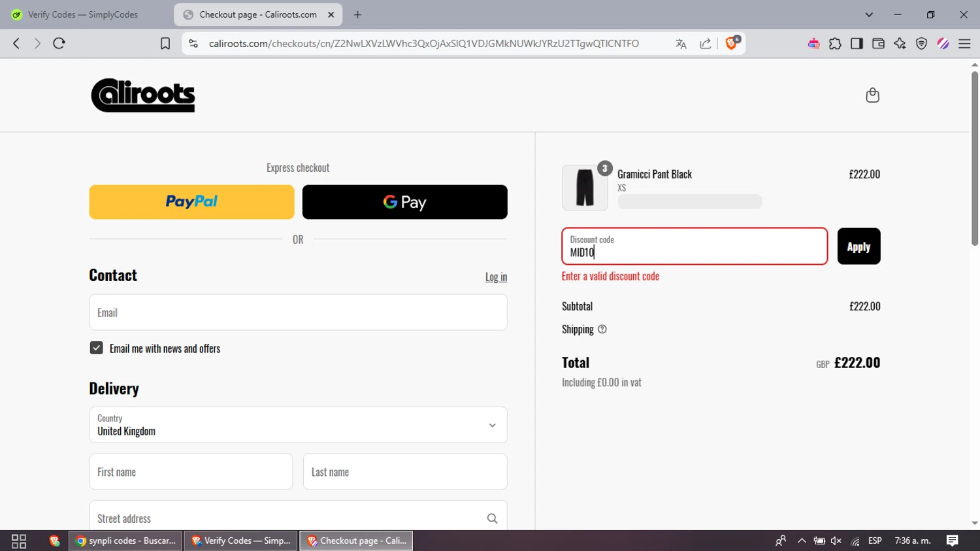Open the VPN shield icon
This screenshot has width=980, height=551.
point(921,44)
